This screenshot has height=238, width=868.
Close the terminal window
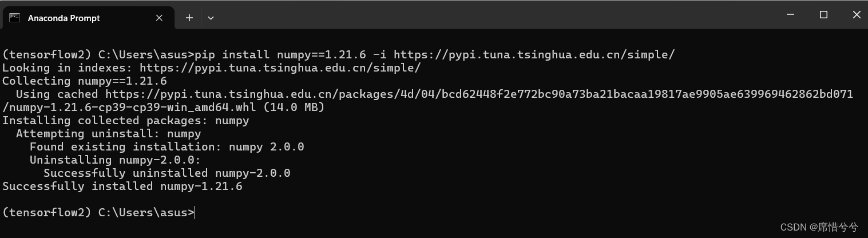pos(856,15)
